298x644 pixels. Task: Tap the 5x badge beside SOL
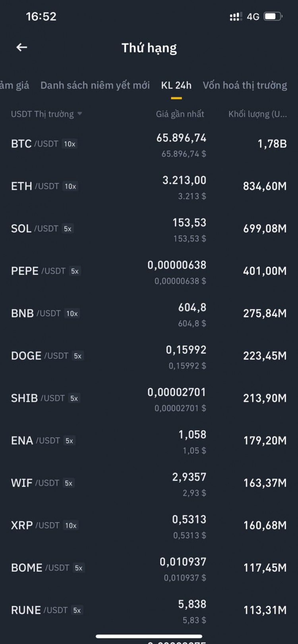coord(68,229)
